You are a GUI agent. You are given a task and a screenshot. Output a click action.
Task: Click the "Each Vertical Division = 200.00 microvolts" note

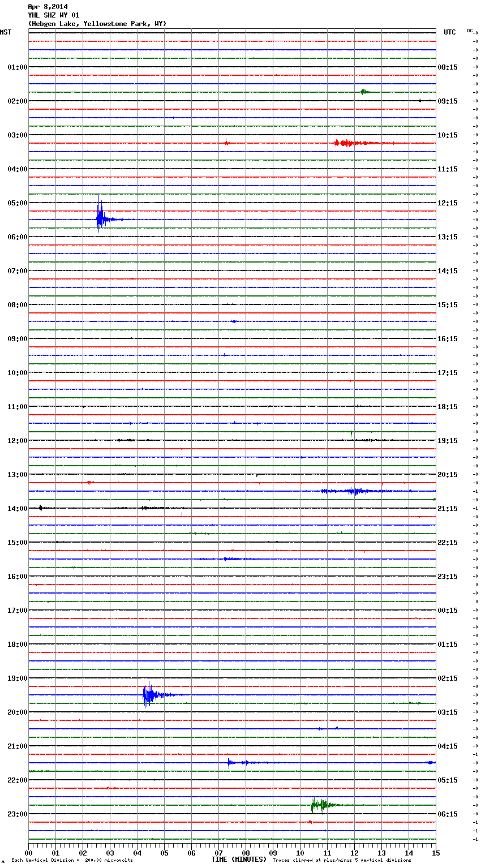[x=72, y=861]
